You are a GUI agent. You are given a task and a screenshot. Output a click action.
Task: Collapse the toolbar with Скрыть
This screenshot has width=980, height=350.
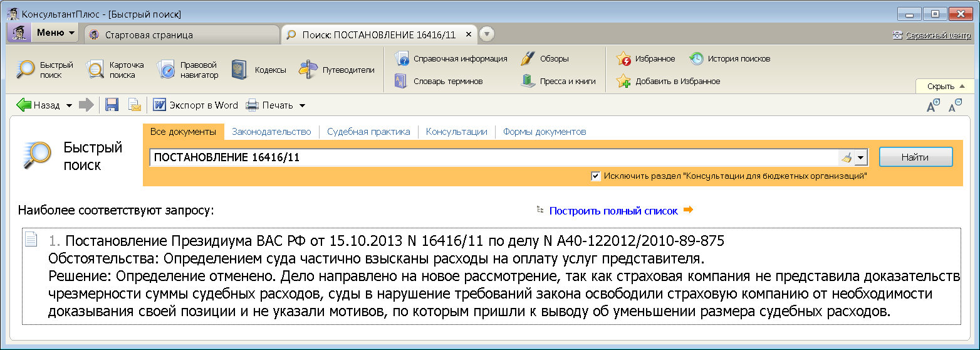click(946, 86)
